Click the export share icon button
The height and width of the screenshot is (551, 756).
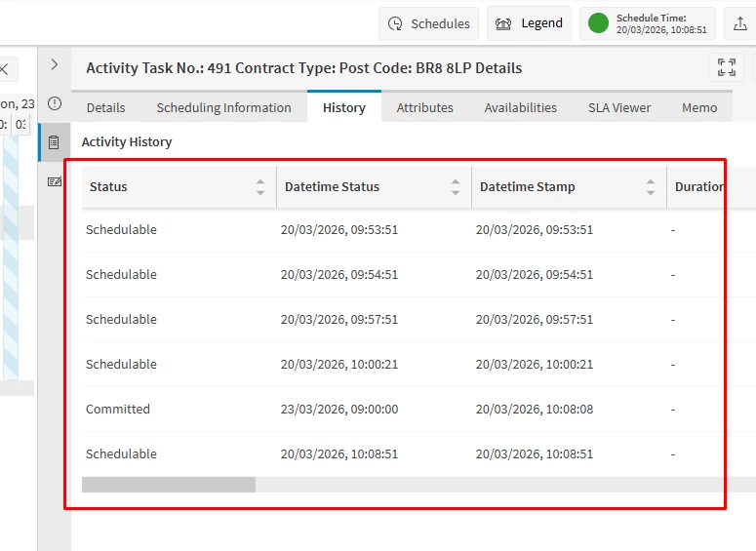point(740,23)
